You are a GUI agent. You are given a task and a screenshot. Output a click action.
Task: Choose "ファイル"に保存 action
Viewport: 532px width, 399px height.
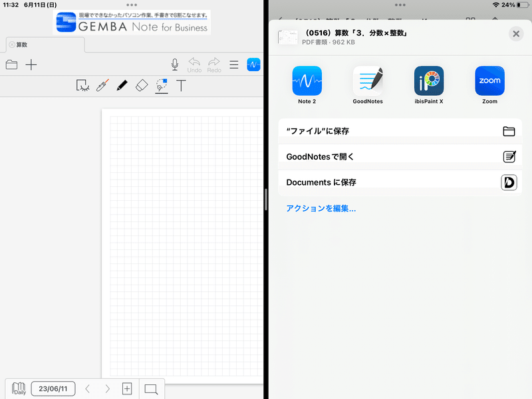(x=400, y=131)
